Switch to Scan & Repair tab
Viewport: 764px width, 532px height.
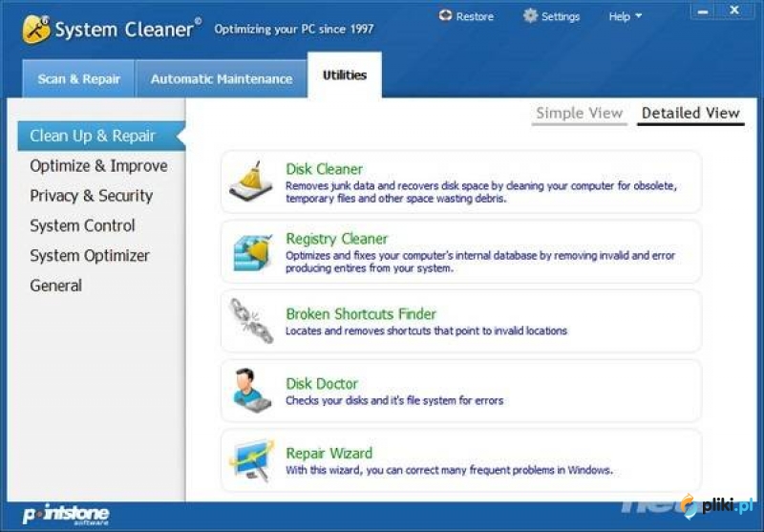[x=78, y=79]
